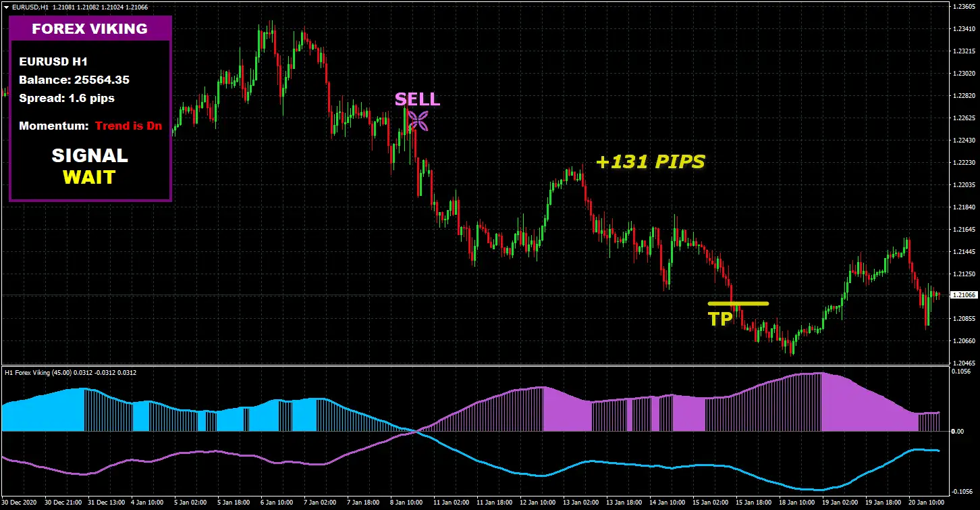Click the 0.00 level on indicator scale

(958, 431)
